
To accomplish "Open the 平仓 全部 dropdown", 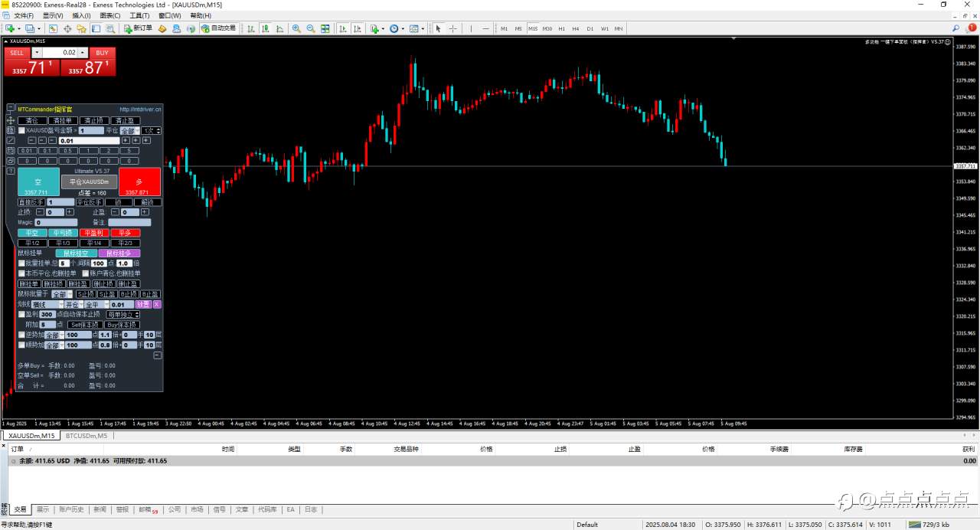I will pos(130,131).
